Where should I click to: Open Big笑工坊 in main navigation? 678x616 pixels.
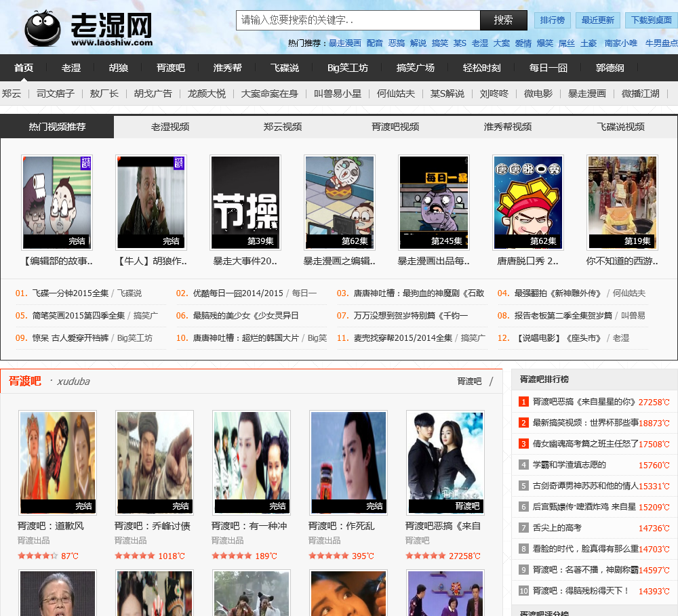348,68
